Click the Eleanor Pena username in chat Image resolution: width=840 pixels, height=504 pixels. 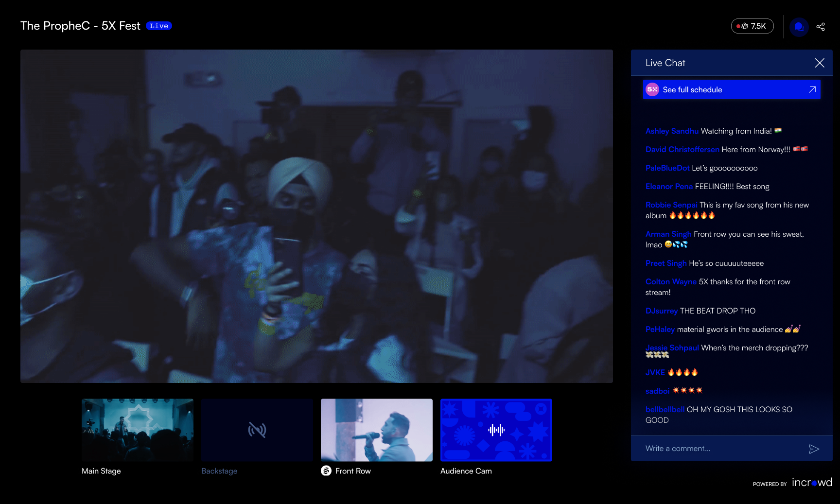[x=669, y=187]
